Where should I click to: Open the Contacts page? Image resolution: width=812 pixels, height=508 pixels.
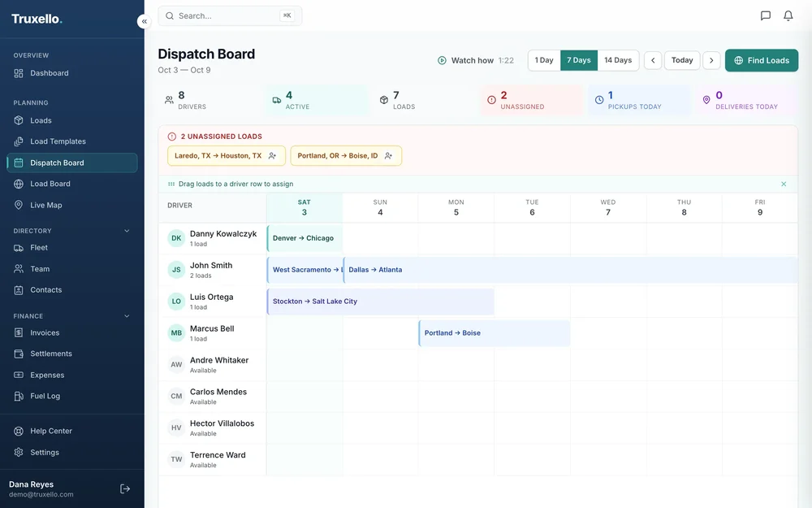pos(72,290)
